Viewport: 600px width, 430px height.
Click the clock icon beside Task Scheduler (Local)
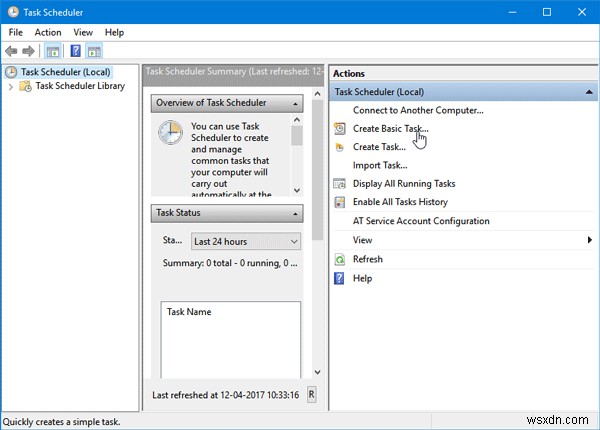click(x=11, y=72)
